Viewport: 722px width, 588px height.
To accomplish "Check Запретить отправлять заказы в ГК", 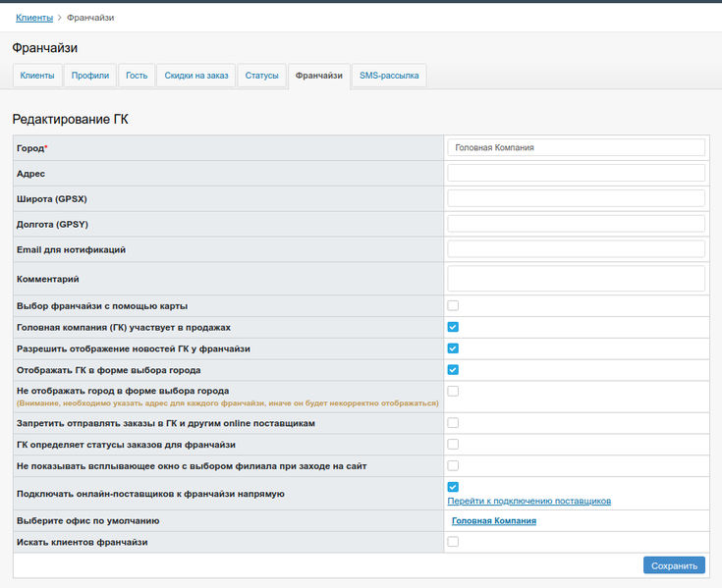I will [x=453, y=423].
